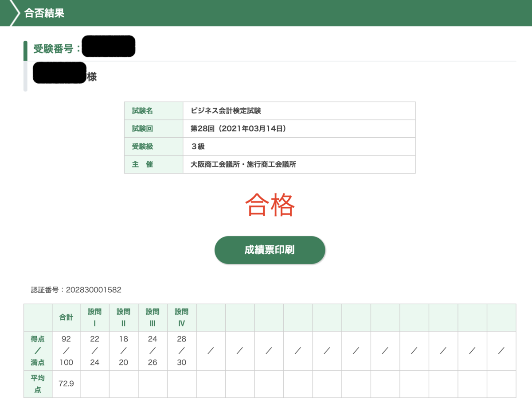
Task: Click the 合否結果 page header banner
Action: (x=44, y=13)
